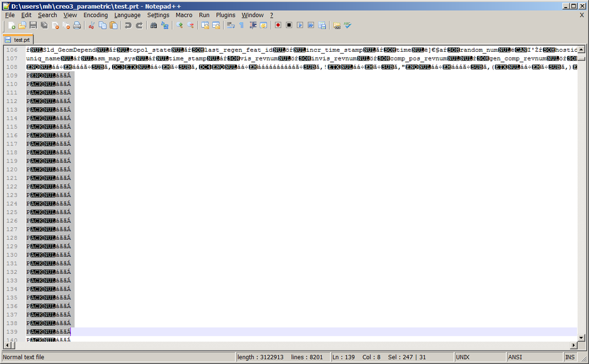Undo the last action

pos(128,25)
